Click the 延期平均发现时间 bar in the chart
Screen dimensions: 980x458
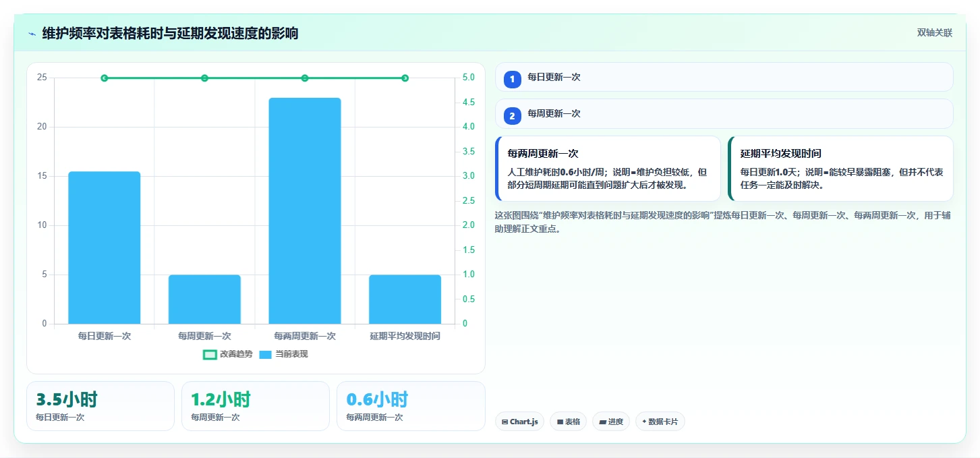(405, 299)
